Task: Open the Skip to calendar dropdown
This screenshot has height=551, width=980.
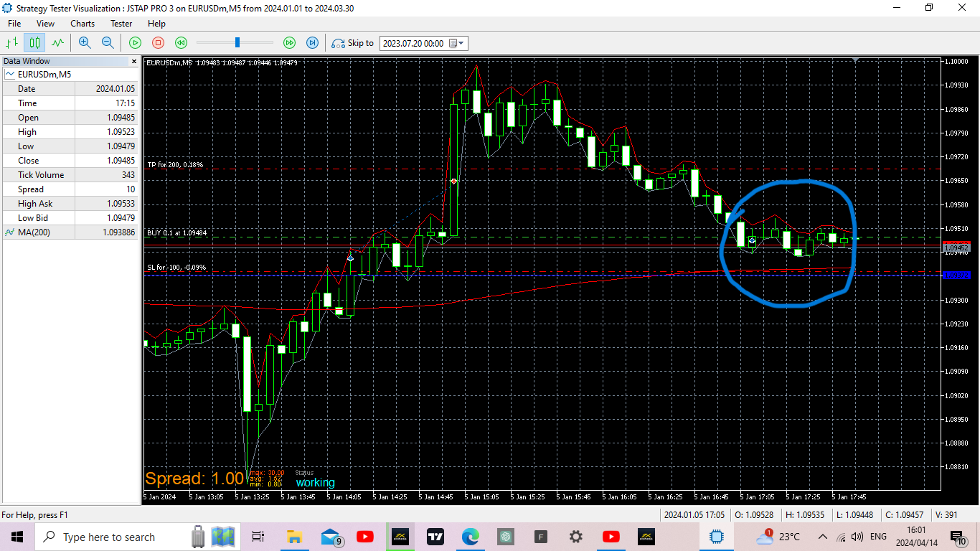Action: pyautogui.click(x=458, y=43)
